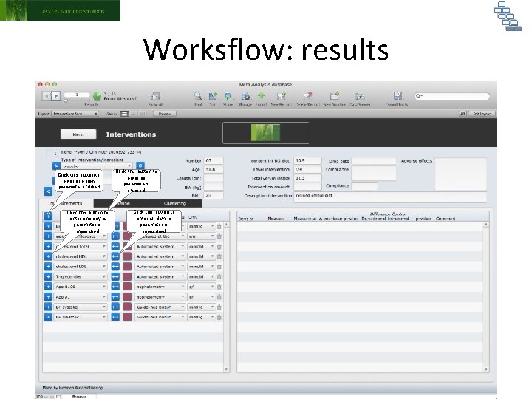Click the Adverse effects text box
This screenshot has width=532, height=399.
(x=460, y=174)
